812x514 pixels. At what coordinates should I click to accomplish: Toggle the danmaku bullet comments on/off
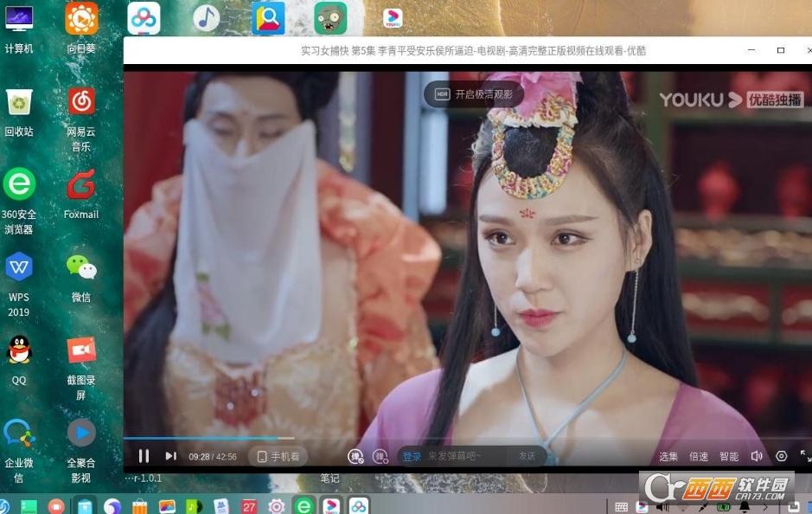tap(355, 457)
